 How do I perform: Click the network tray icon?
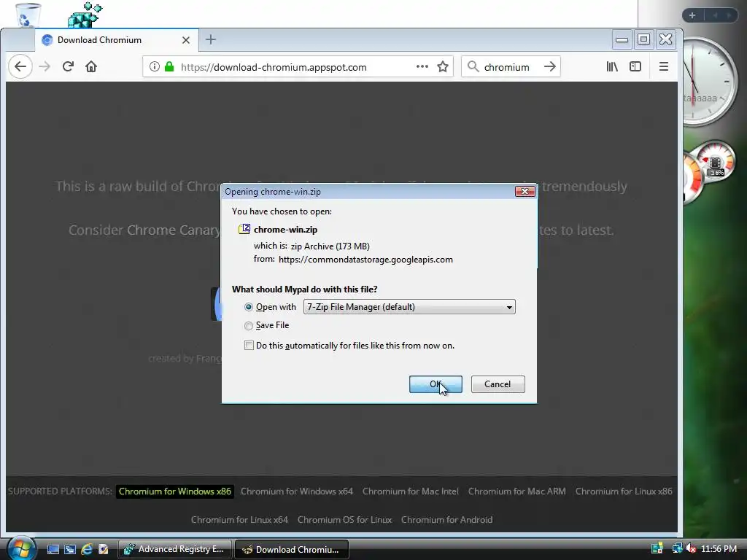677,548
